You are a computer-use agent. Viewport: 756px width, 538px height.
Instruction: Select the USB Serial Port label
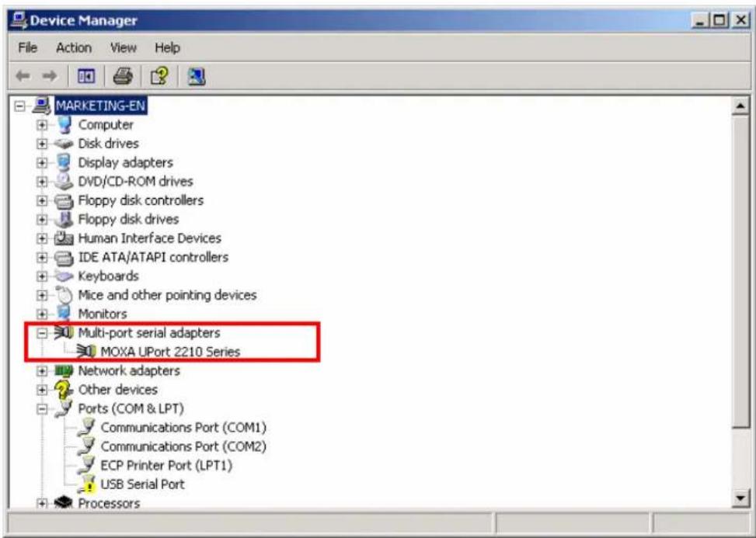point(142,484)
